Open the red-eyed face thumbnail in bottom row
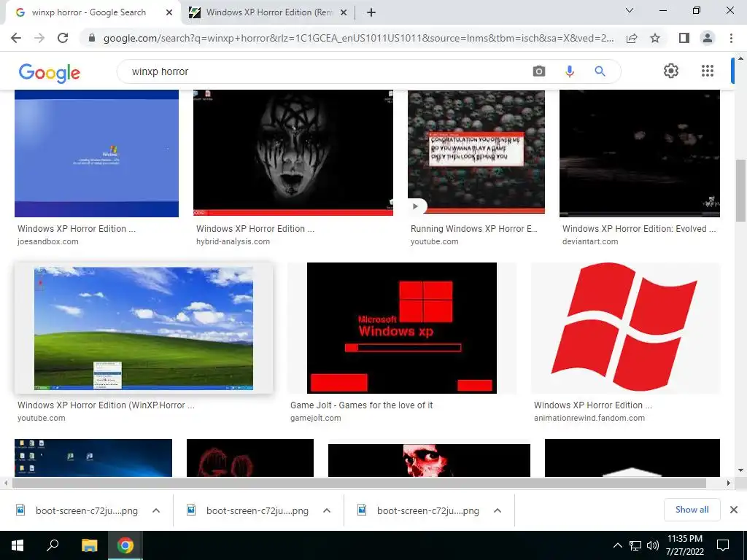The width and height of the screenshot is (747, 560). [429, 460]
